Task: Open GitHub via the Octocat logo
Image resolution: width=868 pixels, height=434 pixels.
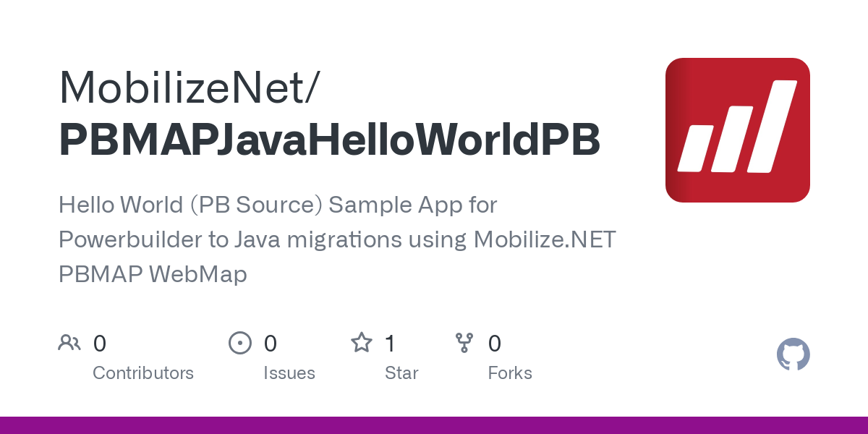Action: pos(793,354)
